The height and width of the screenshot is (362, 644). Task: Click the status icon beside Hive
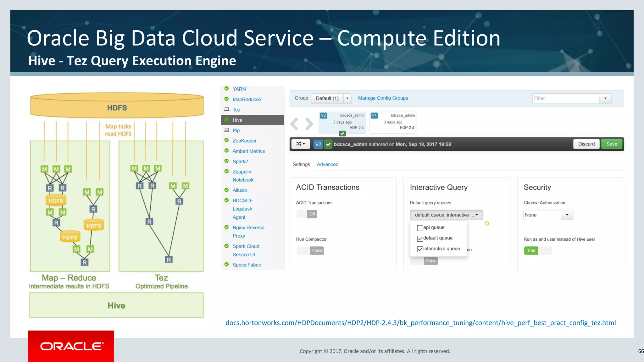[226, 120]
